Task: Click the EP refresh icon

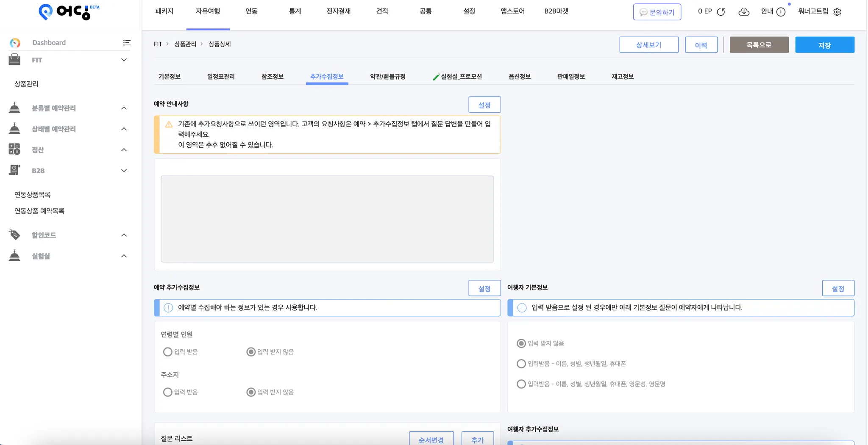Action: pos(721,12)
